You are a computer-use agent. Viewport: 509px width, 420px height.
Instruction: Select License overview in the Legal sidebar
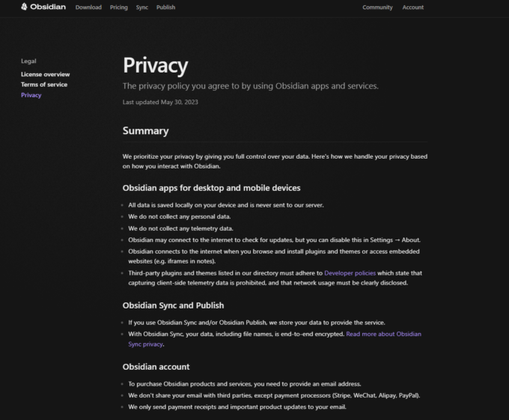point(45,74)
